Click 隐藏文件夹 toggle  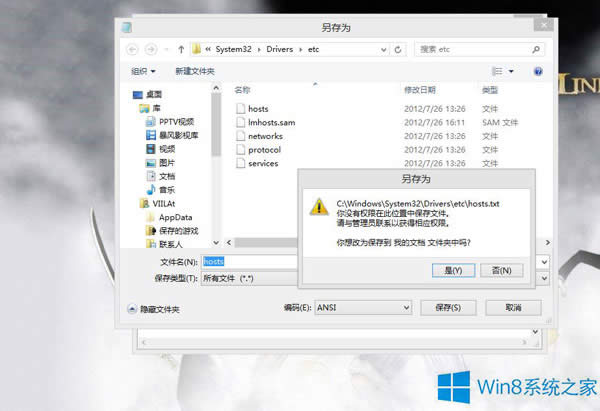pos(153,309)
